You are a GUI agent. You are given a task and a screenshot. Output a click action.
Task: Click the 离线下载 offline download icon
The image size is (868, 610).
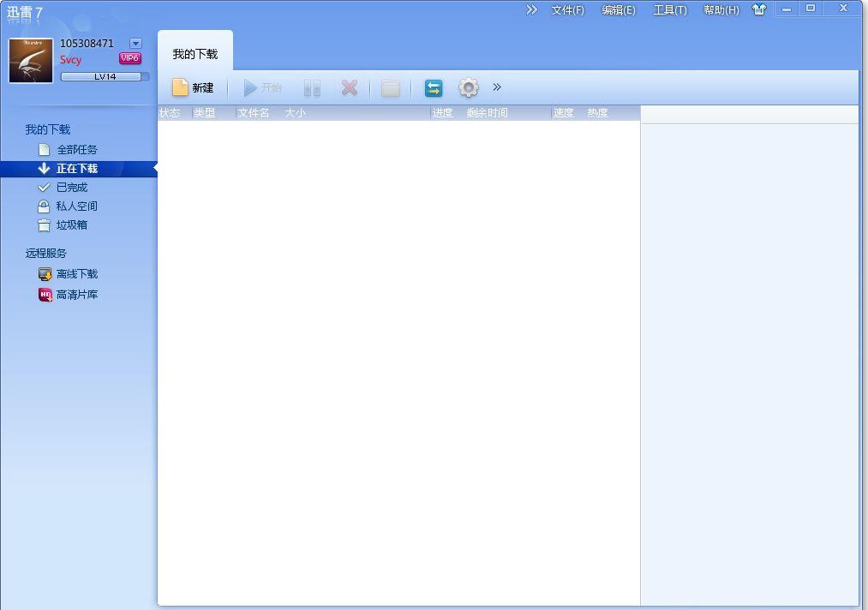(x=45, y=274)
